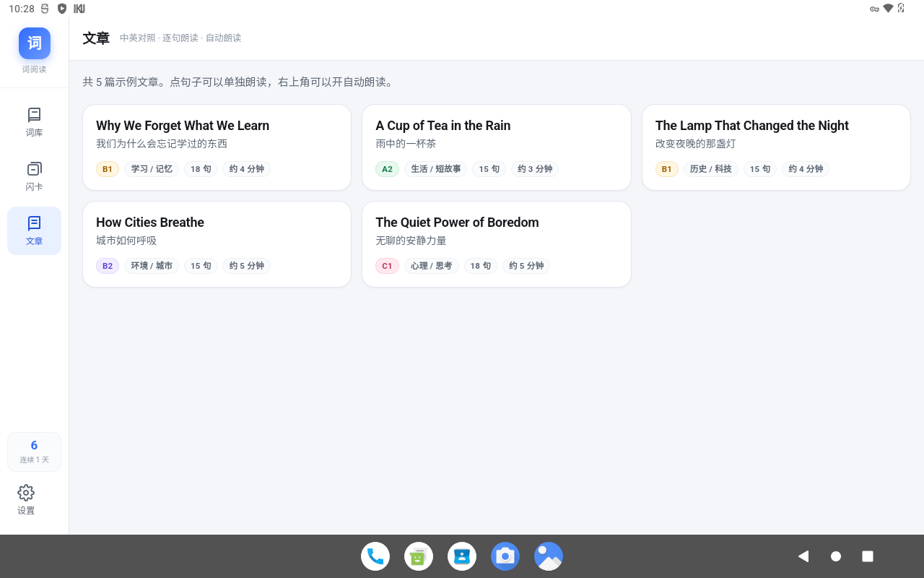Click B1 badge on The Lamp card
This screenshot has width=924, height=578.
(667, 169)
